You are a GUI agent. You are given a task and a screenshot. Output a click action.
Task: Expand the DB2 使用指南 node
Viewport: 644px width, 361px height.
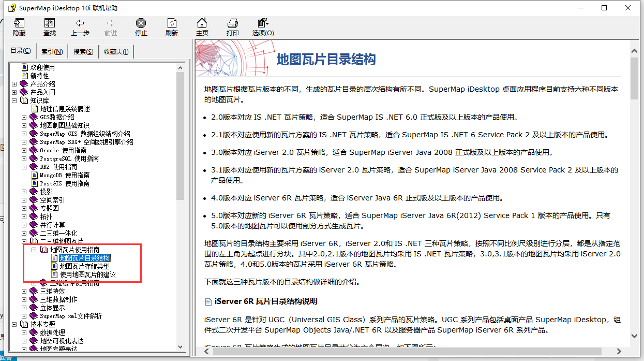pyautogui.click(x=24, y=167)
